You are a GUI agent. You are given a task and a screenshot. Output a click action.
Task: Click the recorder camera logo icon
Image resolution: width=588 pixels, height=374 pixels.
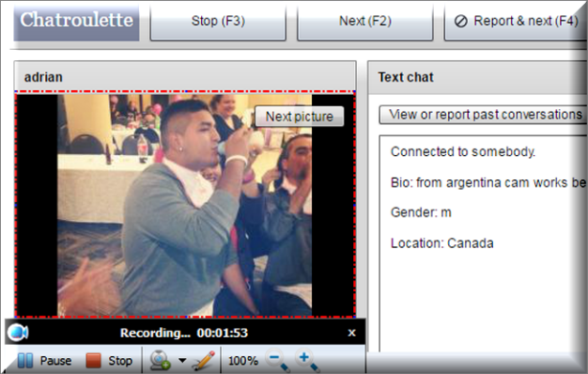tap(18, 333)
